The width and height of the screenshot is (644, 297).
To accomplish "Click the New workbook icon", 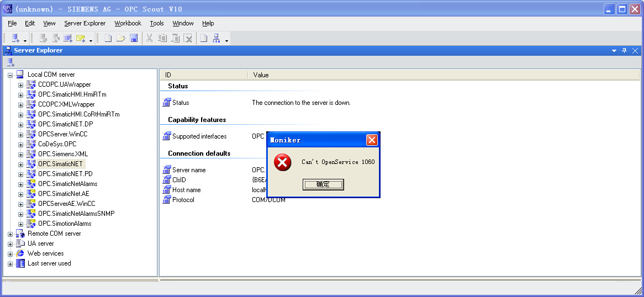I will click(x=108, y=38).
